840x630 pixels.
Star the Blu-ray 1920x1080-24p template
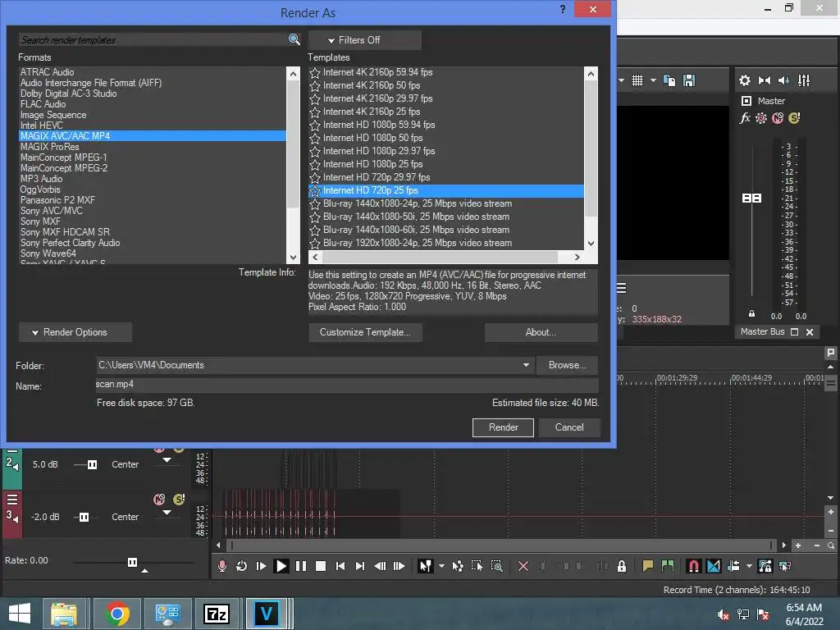pos(315,243)
